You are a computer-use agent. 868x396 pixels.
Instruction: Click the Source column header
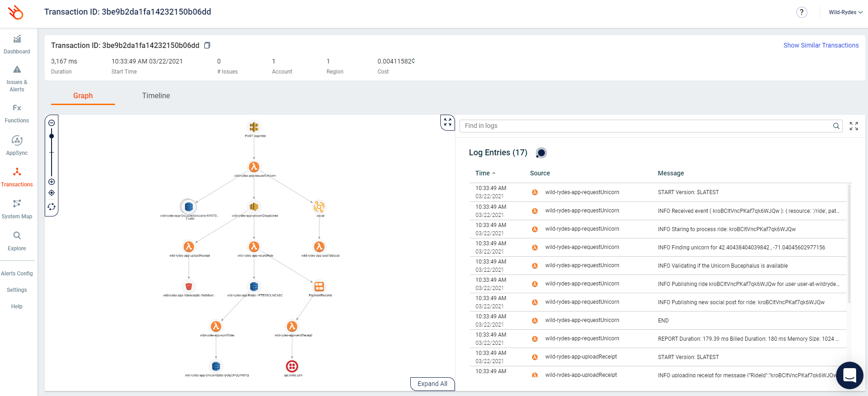[x=540, y=173]
